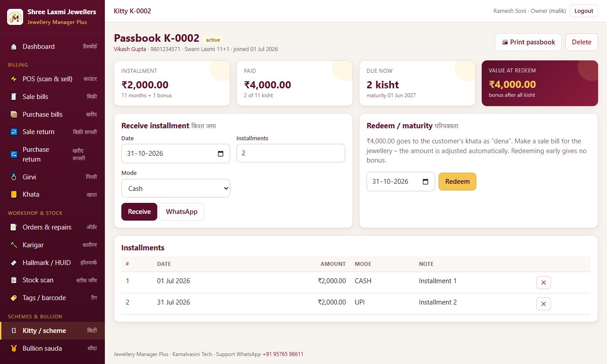Click the Girvi ring icon

[x=14, y=177]
